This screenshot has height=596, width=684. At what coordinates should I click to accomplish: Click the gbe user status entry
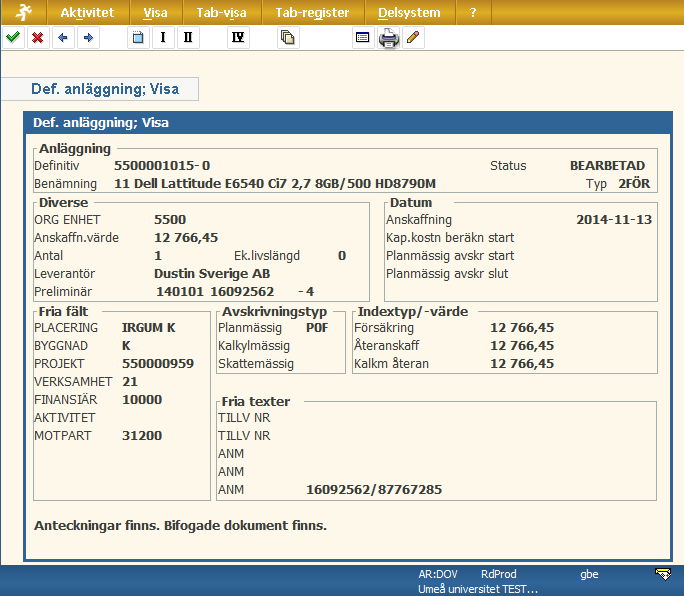coord(589,574)
